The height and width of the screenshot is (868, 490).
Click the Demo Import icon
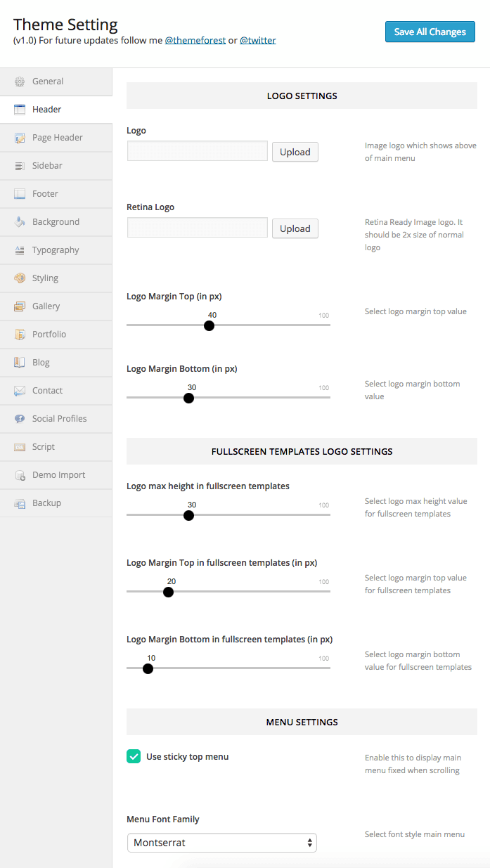pyautogui.click(x=20, y=475)
